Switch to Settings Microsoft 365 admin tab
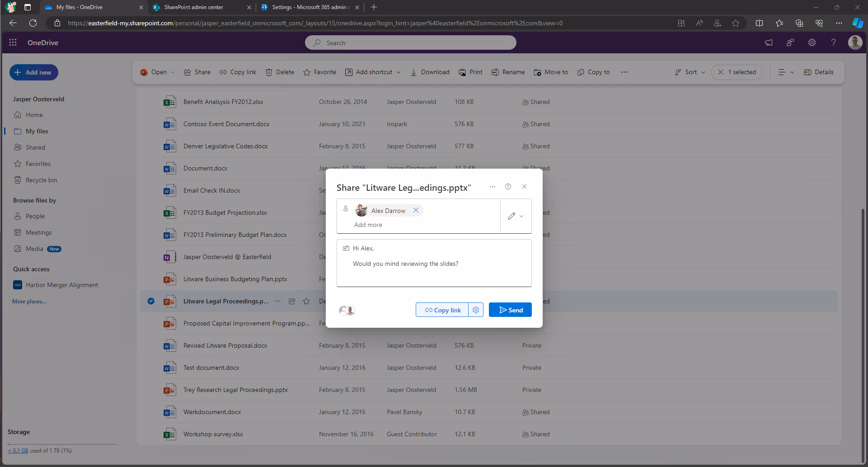This screenshot has width=868, height=467. (x=310, y=7)
